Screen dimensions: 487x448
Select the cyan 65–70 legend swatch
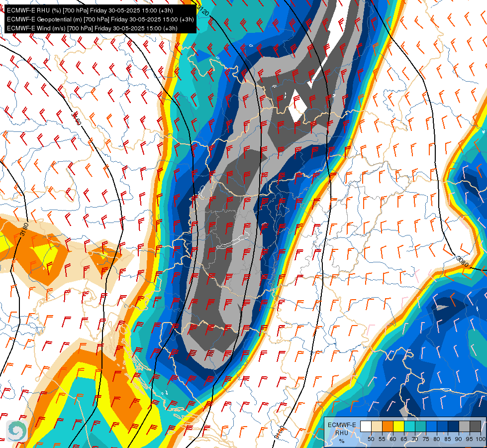pyautogui.click(x=409, y=427)
